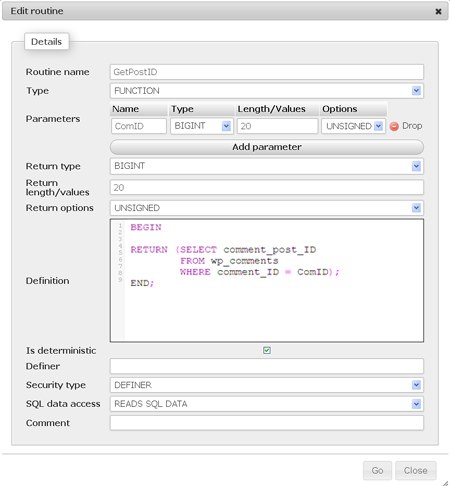Toggle the Is deterministic checkbox
The height and width of the screenshot is (486, 450).
(267, 350)
